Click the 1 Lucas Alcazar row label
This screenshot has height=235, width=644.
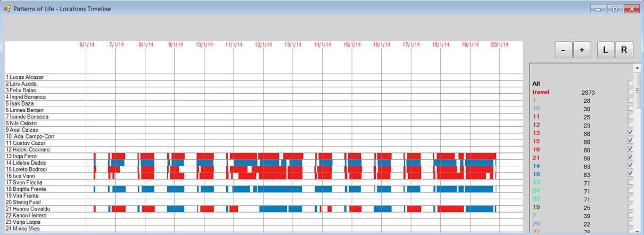point(24,77)
